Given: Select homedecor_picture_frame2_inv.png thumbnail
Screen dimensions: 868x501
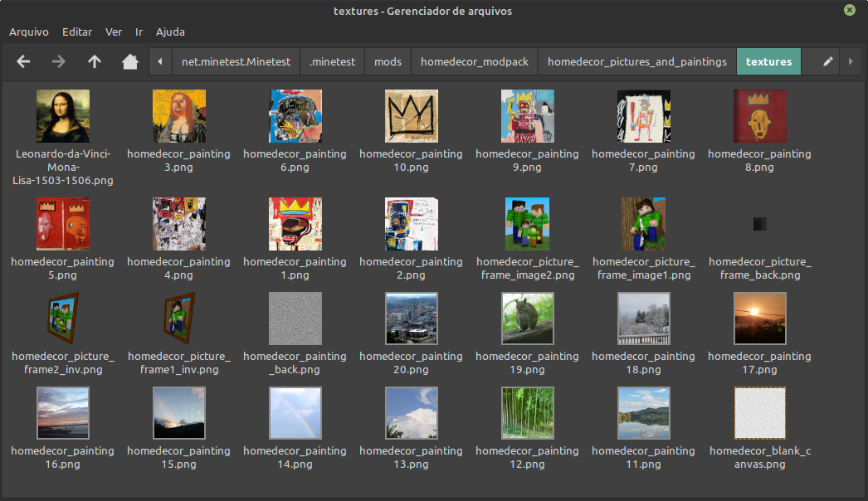Looking at the screenshot, I should (63, 319).
